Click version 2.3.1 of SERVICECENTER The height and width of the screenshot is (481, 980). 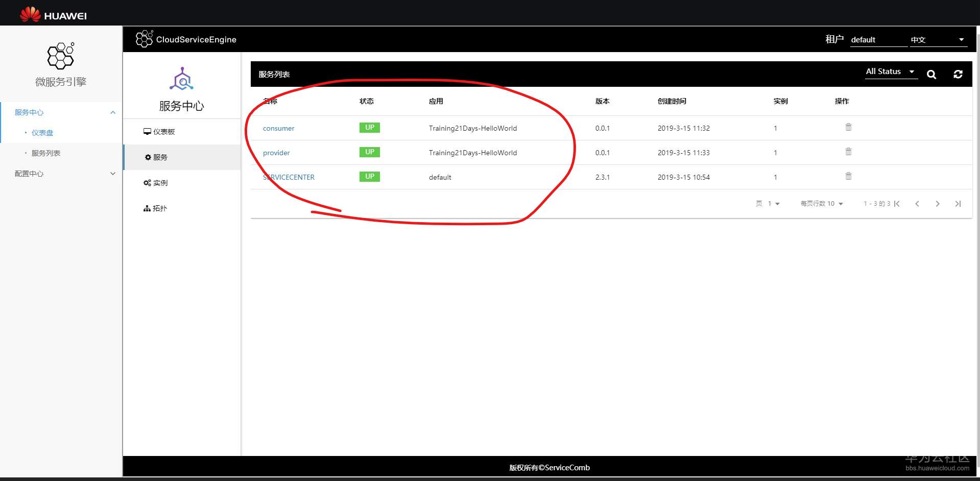(603, 177)
